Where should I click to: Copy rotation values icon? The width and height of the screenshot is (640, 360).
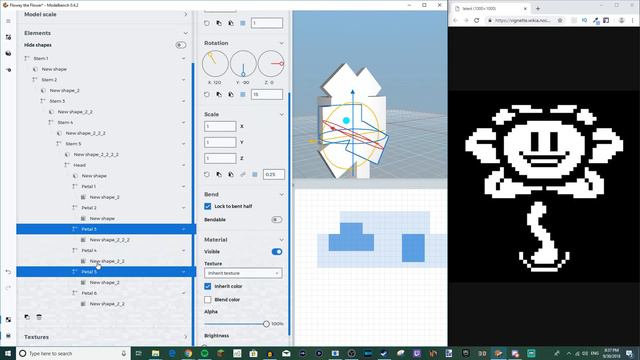pos(219,94)
